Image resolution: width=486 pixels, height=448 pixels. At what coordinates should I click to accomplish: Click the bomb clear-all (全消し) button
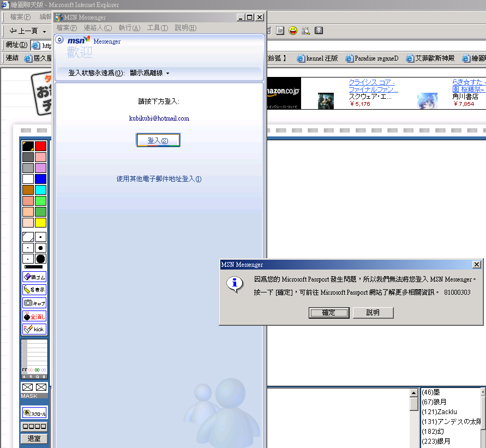click(34, 316)
